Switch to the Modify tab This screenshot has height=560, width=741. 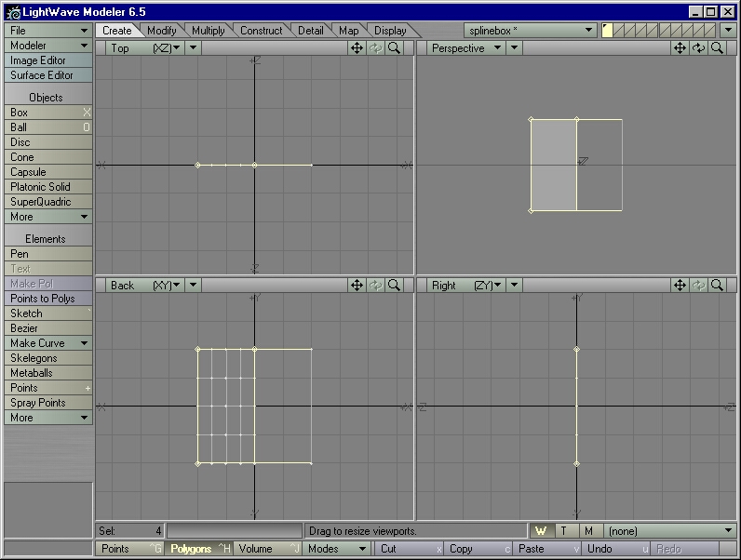162,31
